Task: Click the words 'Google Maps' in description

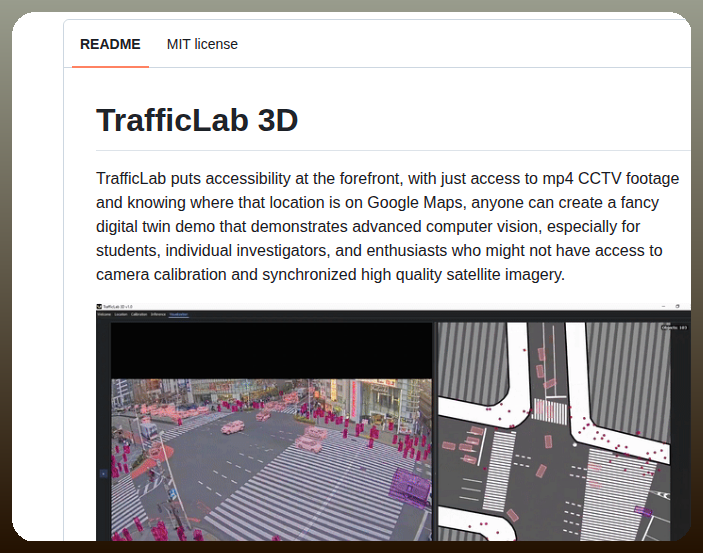Action: (415, 203)
